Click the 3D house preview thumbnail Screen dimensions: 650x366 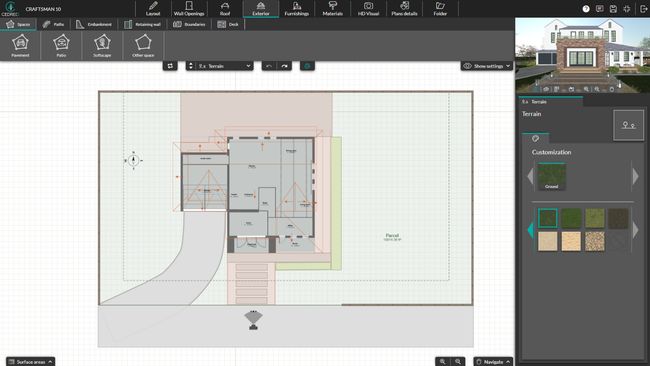(582, 55)
